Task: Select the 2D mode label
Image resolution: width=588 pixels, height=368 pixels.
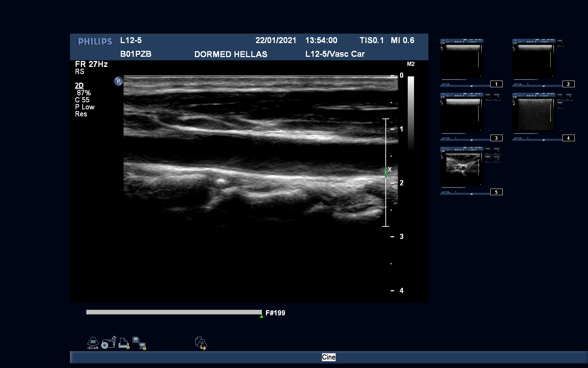Action: [79, 86]
